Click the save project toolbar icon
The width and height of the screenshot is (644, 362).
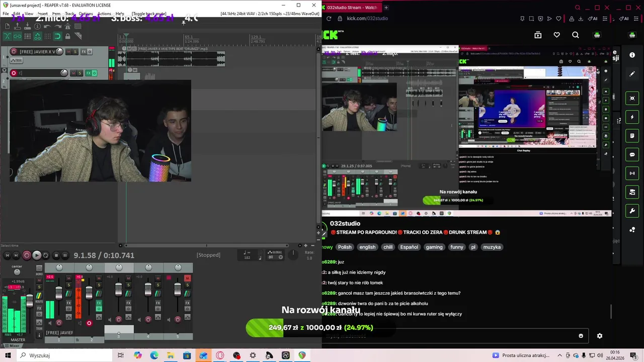[27, 26]
